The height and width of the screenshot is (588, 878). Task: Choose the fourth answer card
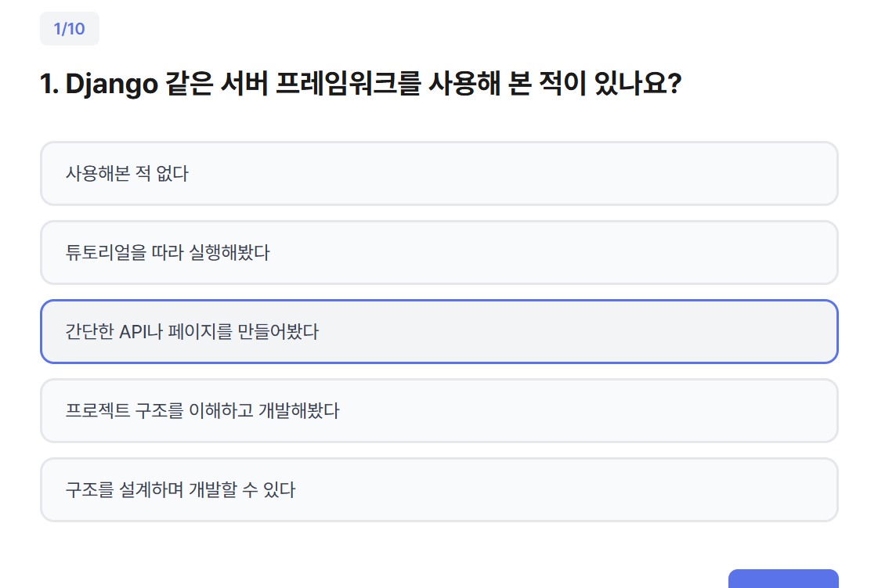439,411
